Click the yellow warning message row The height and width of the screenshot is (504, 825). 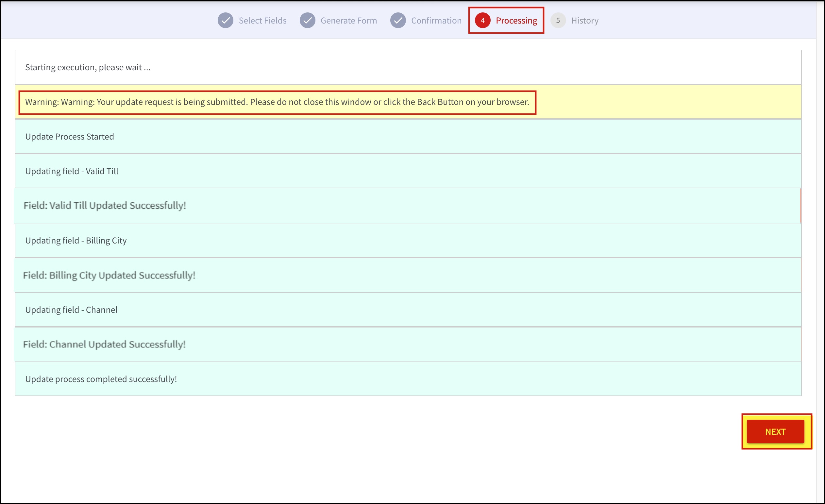[277, 102]
